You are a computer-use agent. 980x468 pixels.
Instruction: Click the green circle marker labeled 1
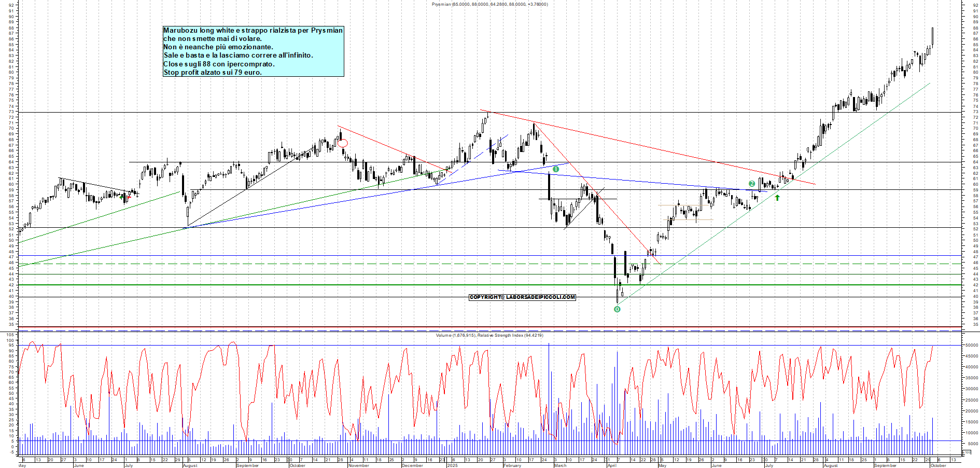pyautogui.click(x=556, y=169)
